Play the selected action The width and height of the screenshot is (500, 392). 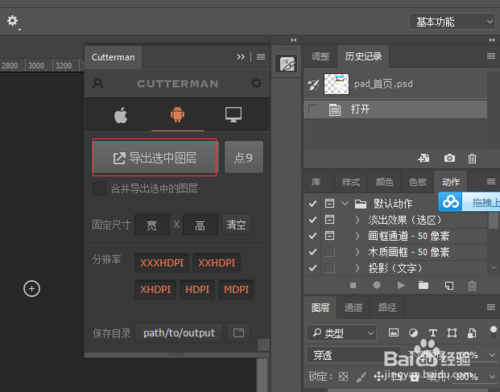point(401,285)
